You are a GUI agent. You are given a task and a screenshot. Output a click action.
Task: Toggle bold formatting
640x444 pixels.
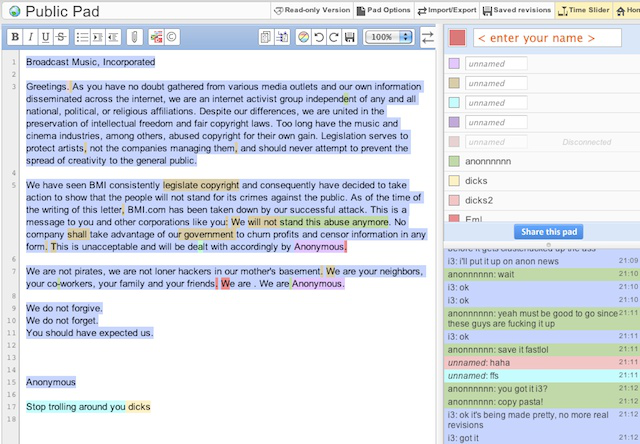(15, 37)
